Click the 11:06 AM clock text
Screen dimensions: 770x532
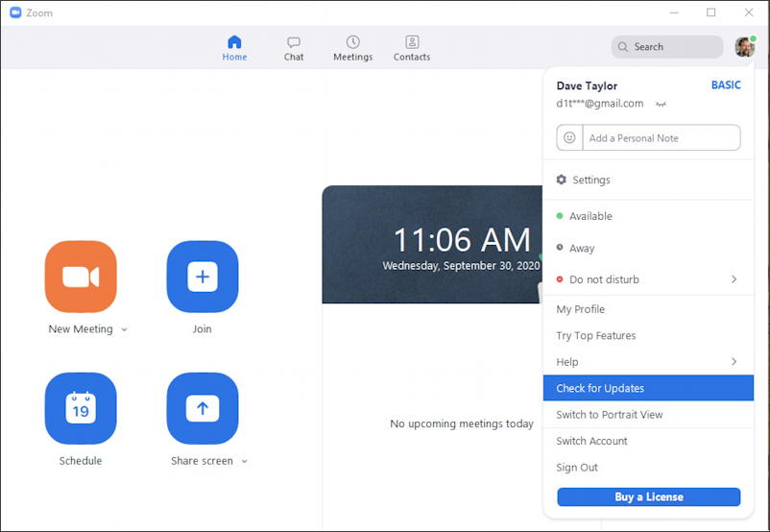pos(462,240)
